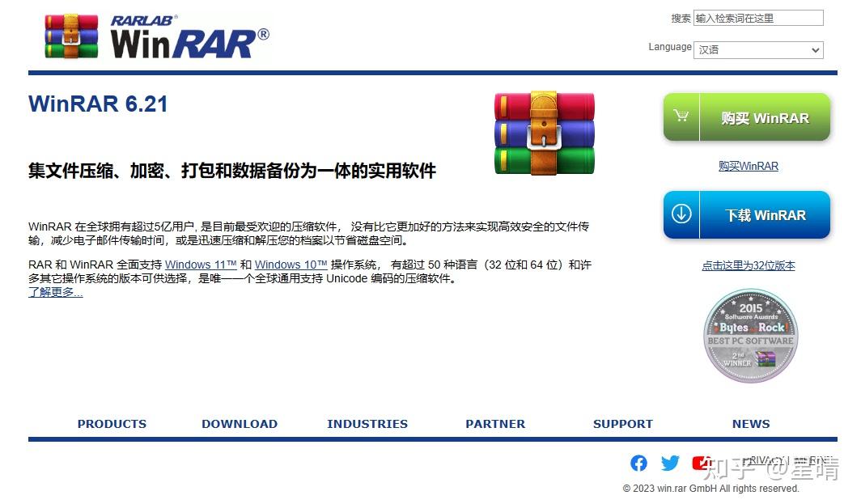Screen dimensions: 861x504
Task: Click the 搜索 search input field
Action: [757, 17]
